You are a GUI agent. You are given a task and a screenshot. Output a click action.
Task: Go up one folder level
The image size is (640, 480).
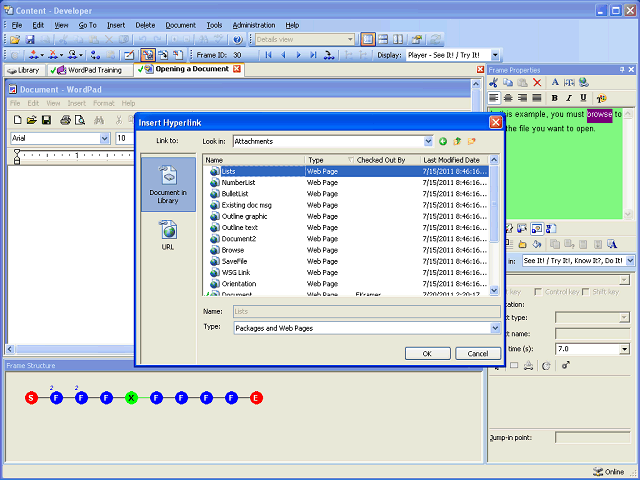click(x=457, y=142)
